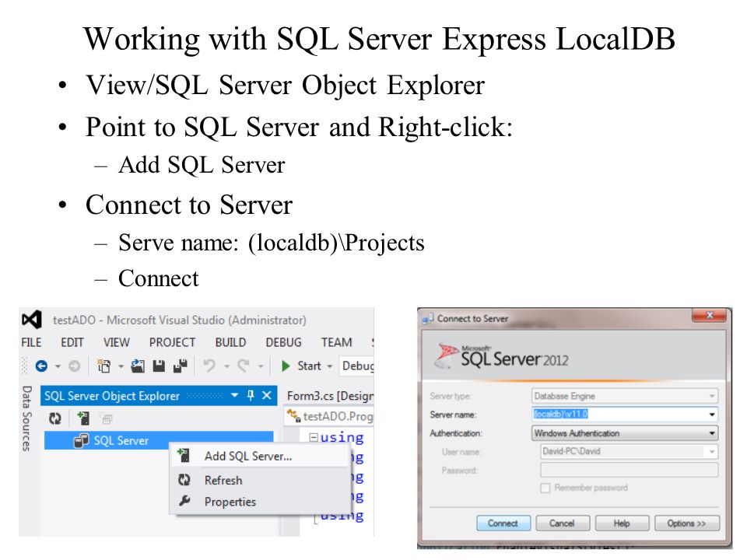
Task: Open window position dropdown of Object Explorer
Action: pyautogui.click(x=234, y=395)
